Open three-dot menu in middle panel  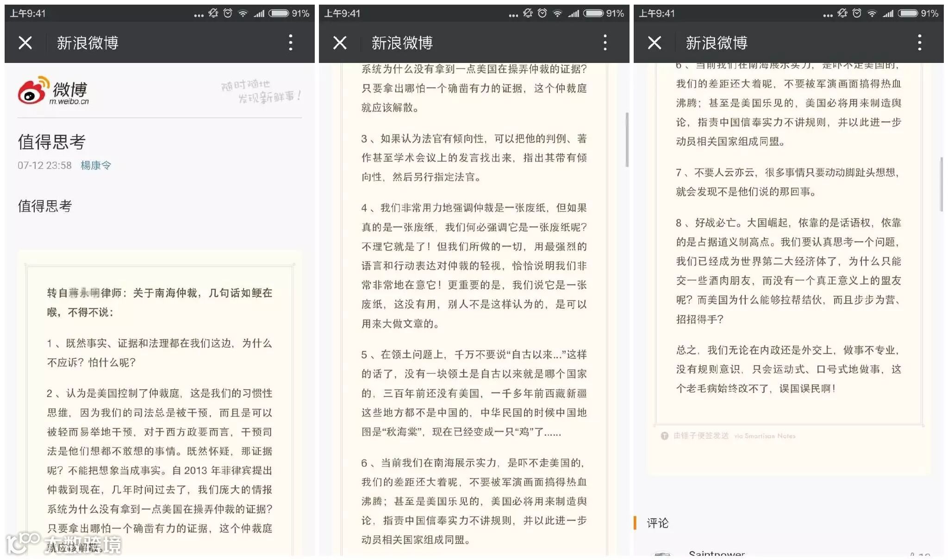pyautogui.click(x=605, y=43)
